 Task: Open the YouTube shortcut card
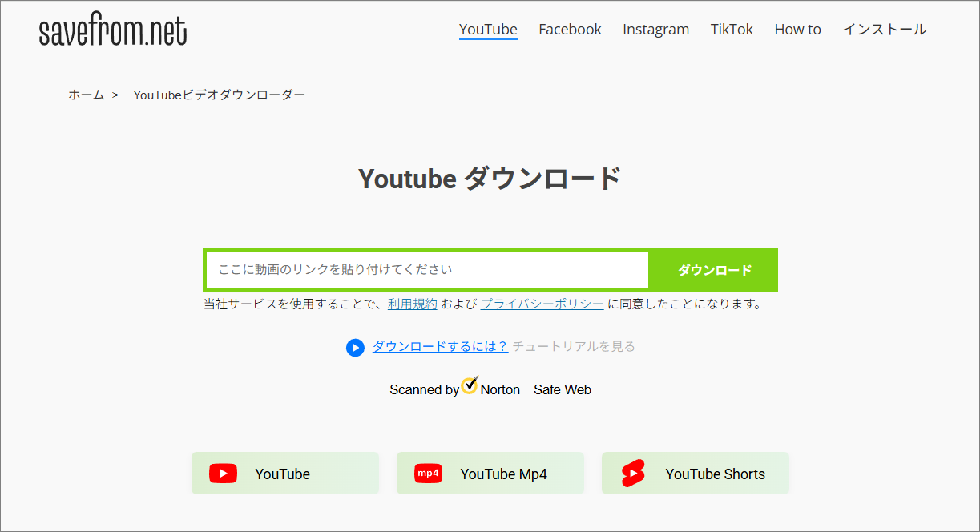284,473
